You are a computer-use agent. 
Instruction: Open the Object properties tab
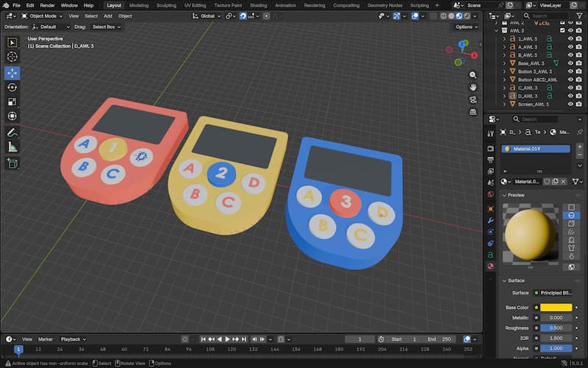(490, 209)
